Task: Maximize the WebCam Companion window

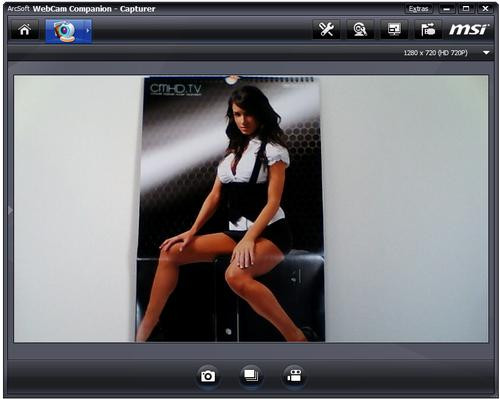Action: coord(466,9)
